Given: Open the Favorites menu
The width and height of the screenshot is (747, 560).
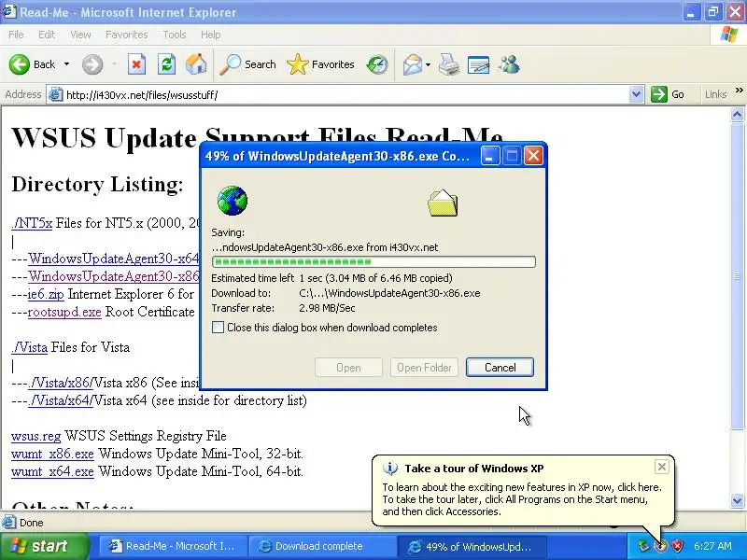Looking at the screenshot, I should 127,35.
